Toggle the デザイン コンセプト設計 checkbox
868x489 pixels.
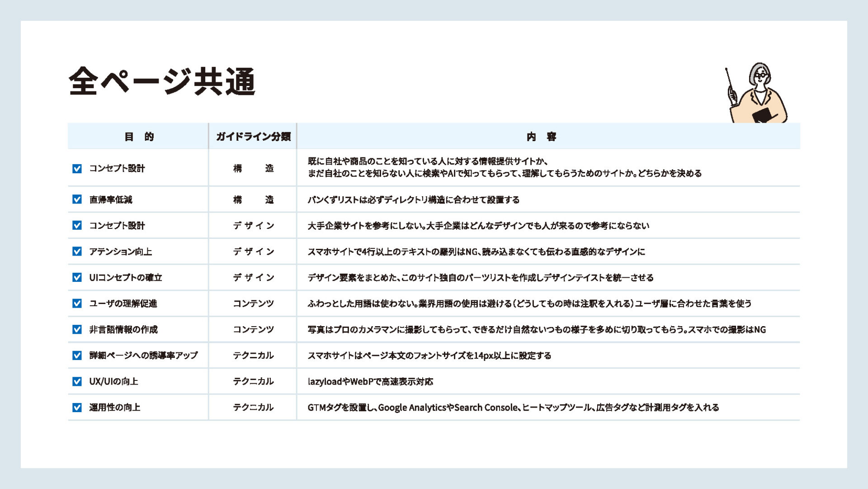click(77, 225)
